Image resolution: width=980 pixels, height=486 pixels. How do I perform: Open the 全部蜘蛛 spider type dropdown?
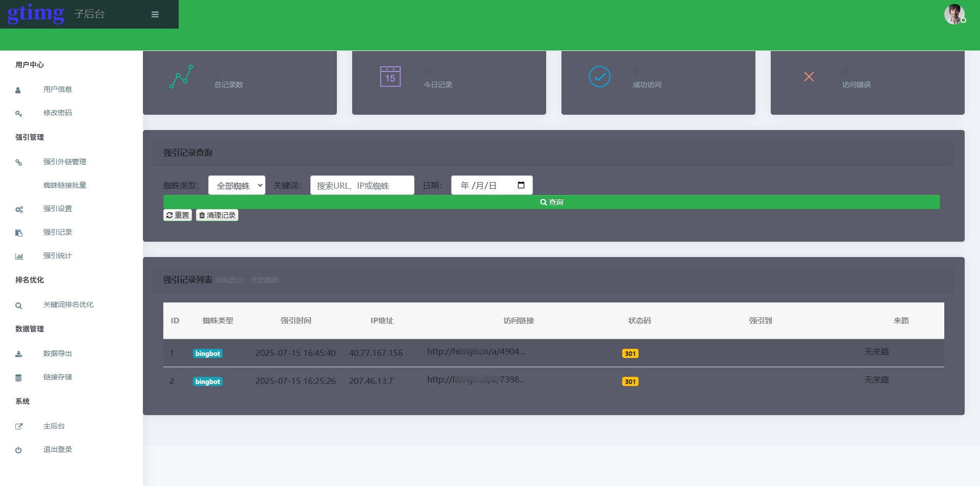click(237, 185)
